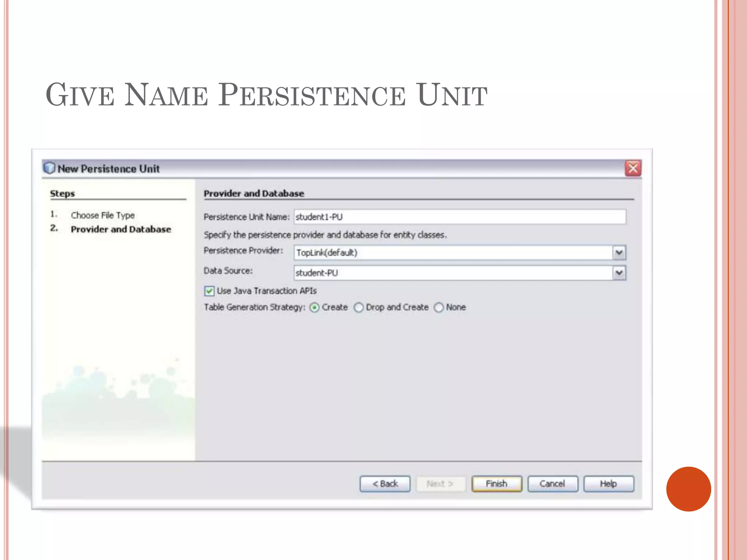Viewport: 747px width, 560px height.
Task: Toggle Use Java Transaction APIs checkbox
Action: [209, 291]
